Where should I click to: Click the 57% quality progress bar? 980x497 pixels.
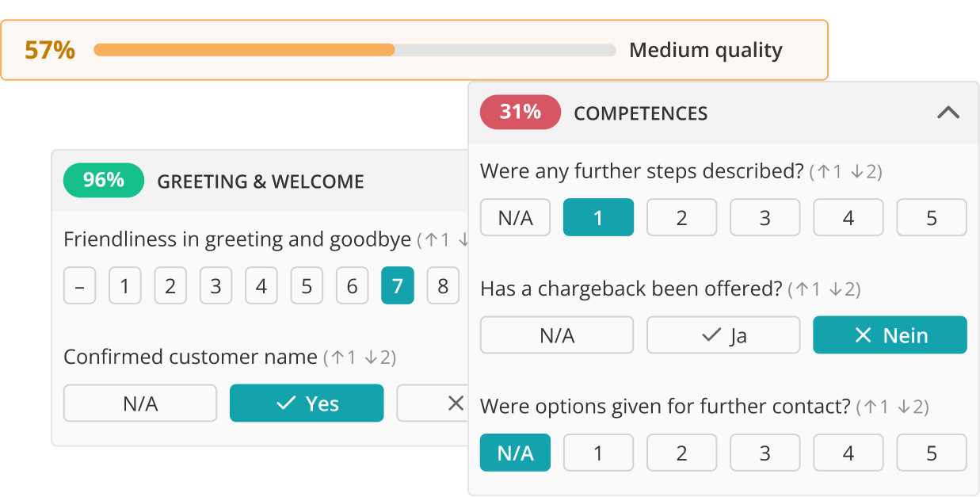tap(355, 49)
